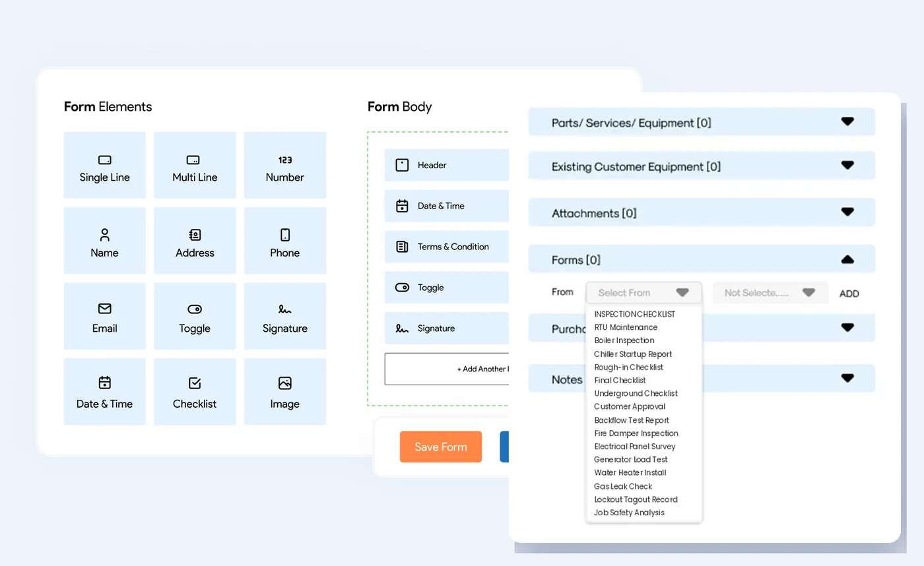
Task: Select the Single Line form element tile
Action: (x=104, y=165)
